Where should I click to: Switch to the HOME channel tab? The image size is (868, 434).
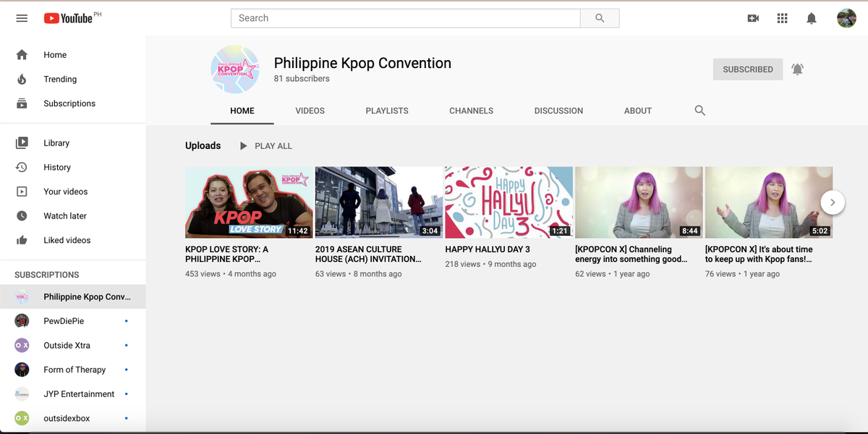[242, 111]
